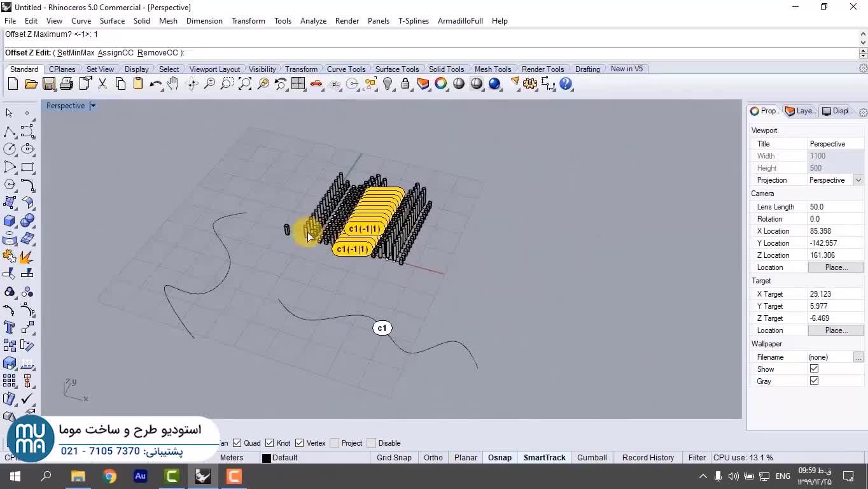The width and height of the screenshot is (868, 489).
Task: Select the Pan view hand tool
Action: pos(173,83)
